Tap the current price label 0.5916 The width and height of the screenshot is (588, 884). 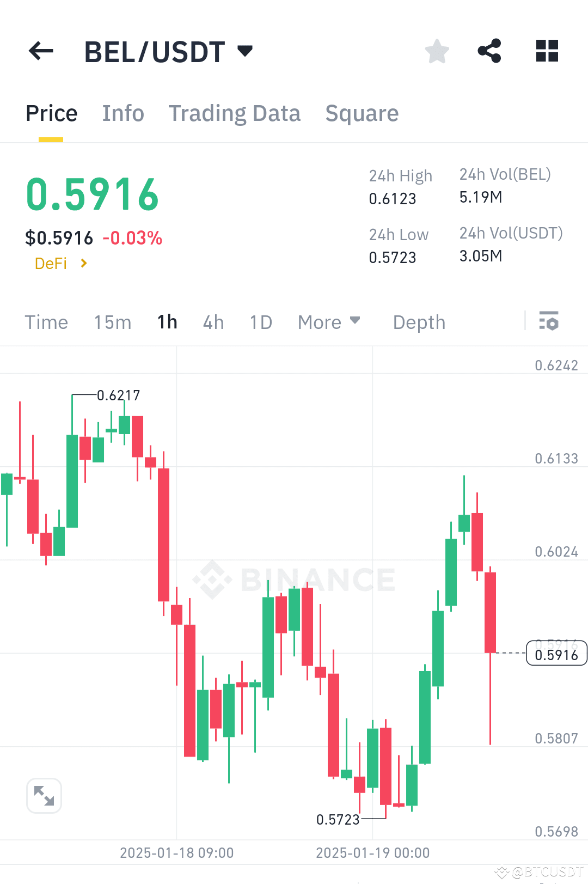556,654
